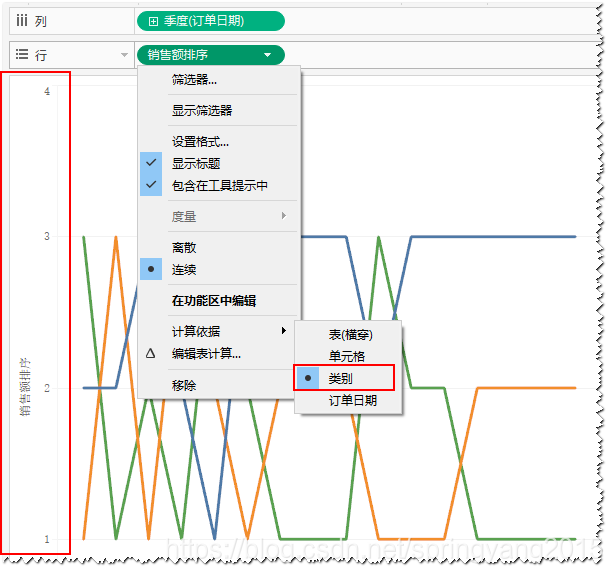The width and height of the screenshot is (613, 573).
Task: Select 显示筛选器 menu entry
Action: [x=219, y=110]
